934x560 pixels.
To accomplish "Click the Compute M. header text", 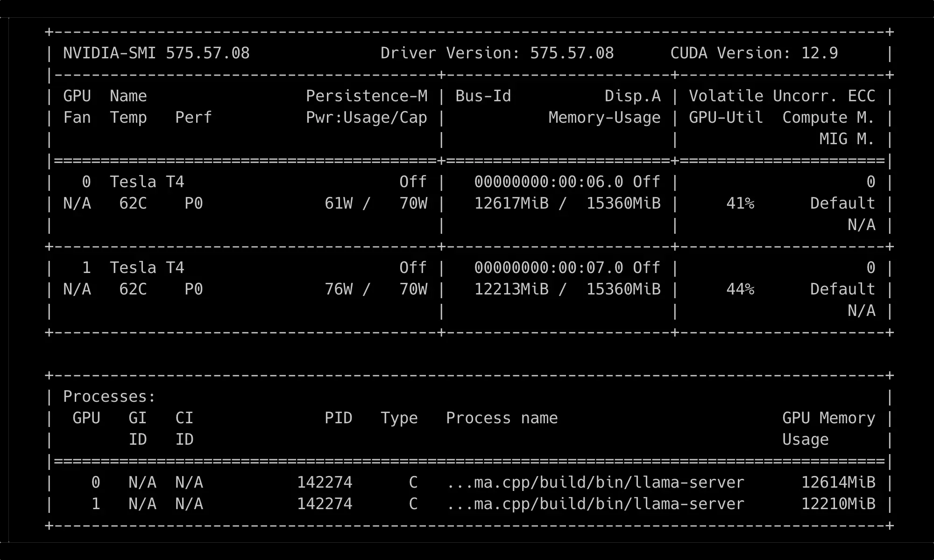I will (829, 118).
